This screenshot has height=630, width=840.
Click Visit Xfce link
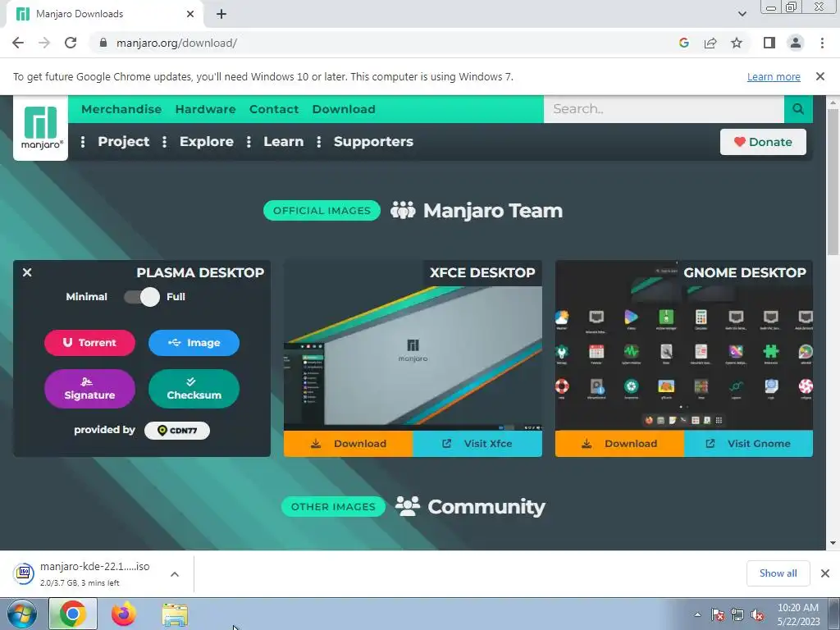(477, 444)
